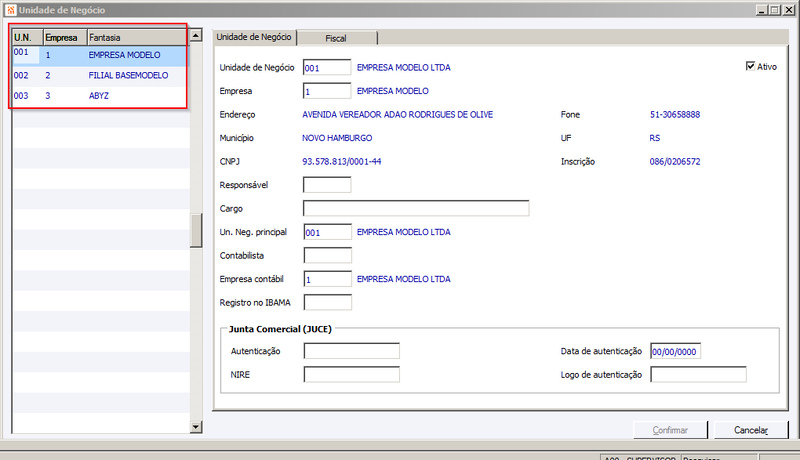Click the 002 cell in the U.N. column

(21, 75)
